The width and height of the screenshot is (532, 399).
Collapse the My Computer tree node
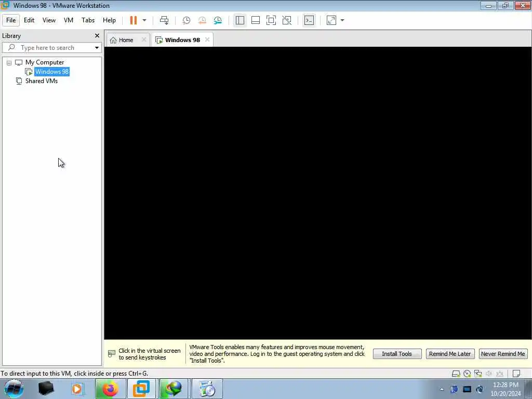pyautogui.click(x=9, y=63)
